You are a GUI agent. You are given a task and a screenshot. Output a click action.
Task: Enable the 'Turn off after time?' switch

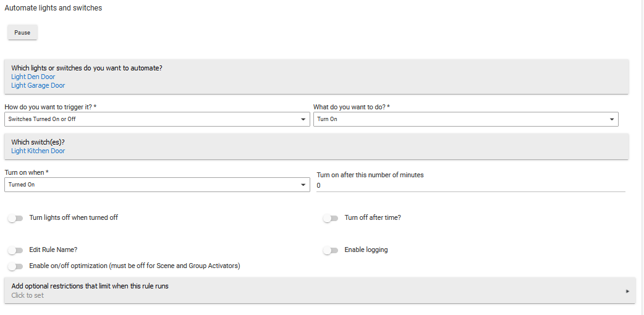click(331, 218)
